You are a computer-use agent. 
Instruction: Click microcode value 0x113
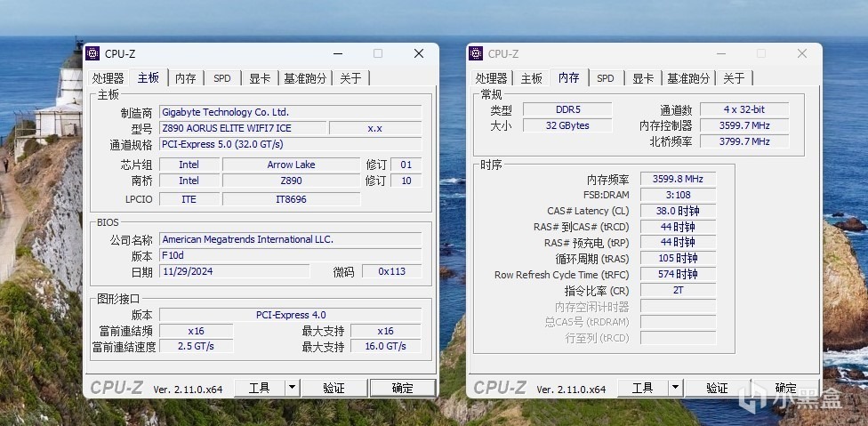(x=392, y=271)
